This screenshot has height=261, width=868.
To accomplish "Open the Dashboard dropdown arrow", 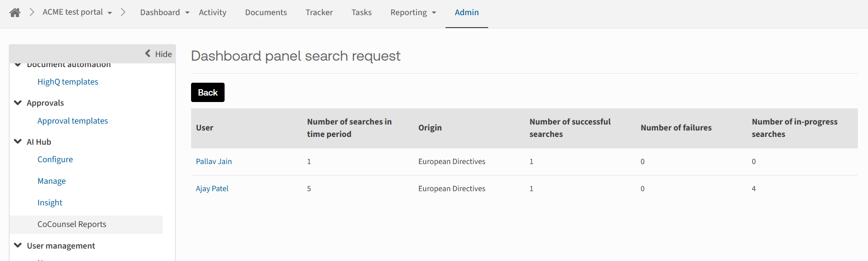I will click(187, 13).
